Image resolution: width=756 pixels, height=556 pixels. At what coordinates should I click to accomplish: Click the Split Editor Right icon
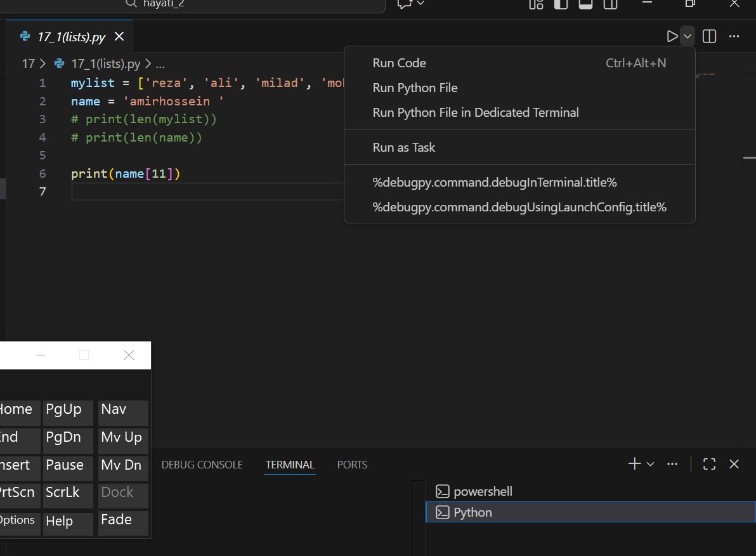click(x=710, y=36)
